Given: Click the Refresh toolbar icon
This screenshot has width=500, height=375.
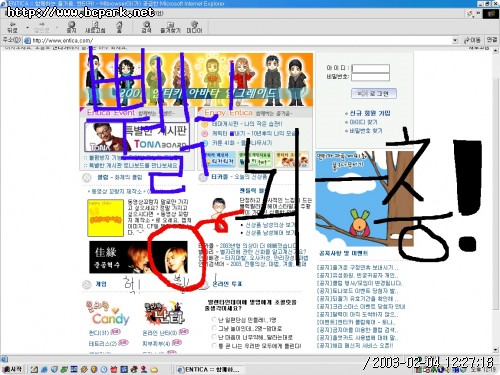Looking at the screenshot, I should [x=95, y=27].
